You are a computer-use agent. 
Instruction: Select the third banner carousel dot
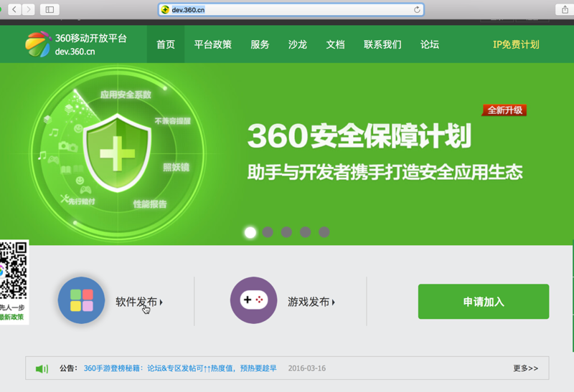[286, 232]
